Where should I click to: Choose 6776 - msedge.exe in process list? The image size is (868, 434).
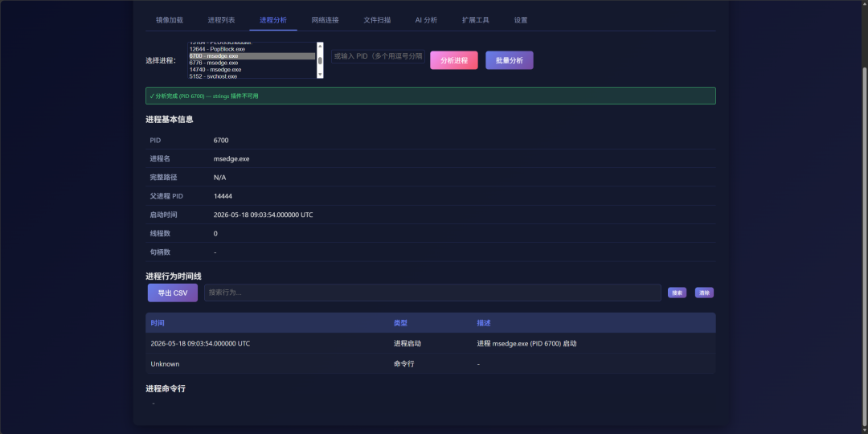pyautogui.click(x=252, y=63)
